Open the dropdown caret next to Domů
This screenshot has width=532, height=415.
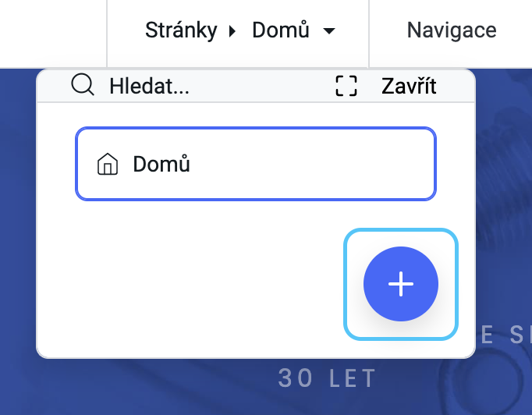coord(329,31)
